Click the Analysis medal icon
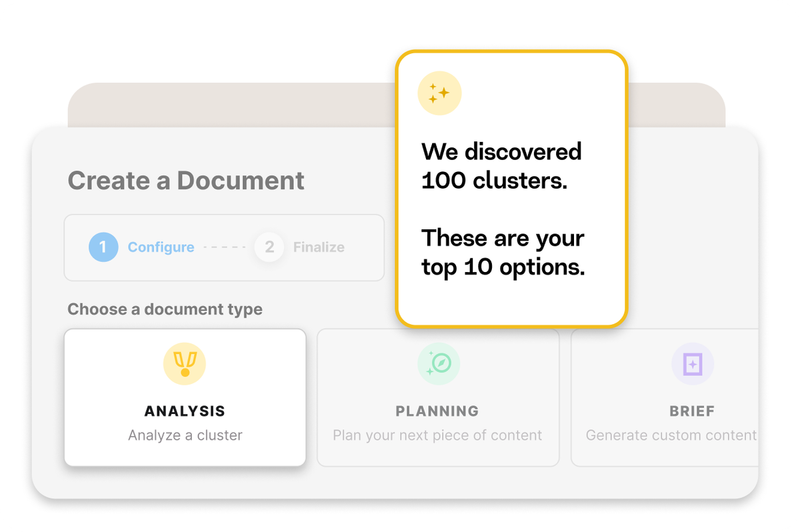The height and width of the screenshot is (532, 800). [x=185, y=364]
